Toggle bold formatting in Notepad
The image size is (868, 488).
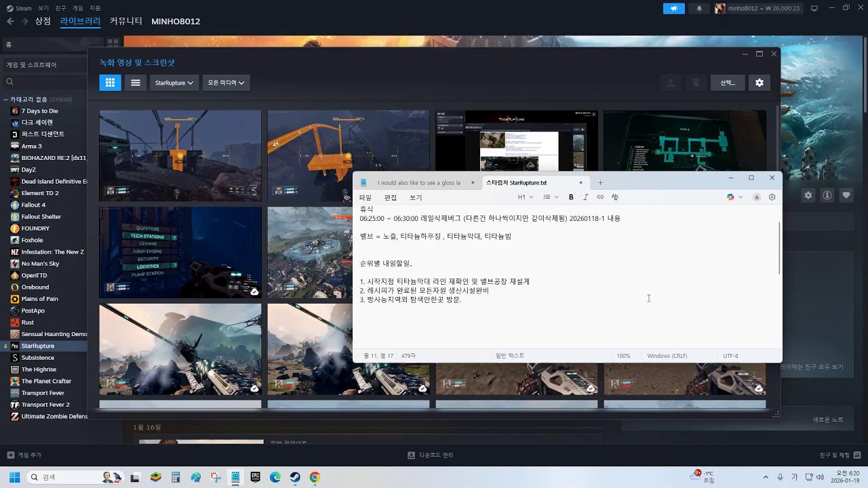point(571,197)
